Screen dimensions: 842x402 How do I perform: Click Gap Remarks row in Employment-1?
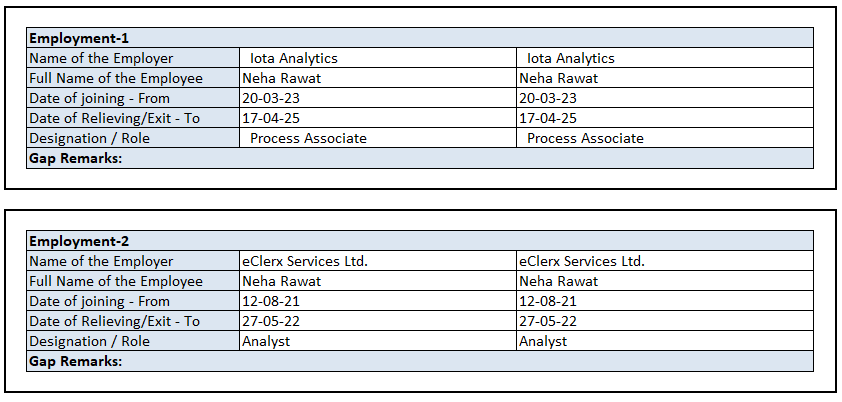click(x=419, y=158)
